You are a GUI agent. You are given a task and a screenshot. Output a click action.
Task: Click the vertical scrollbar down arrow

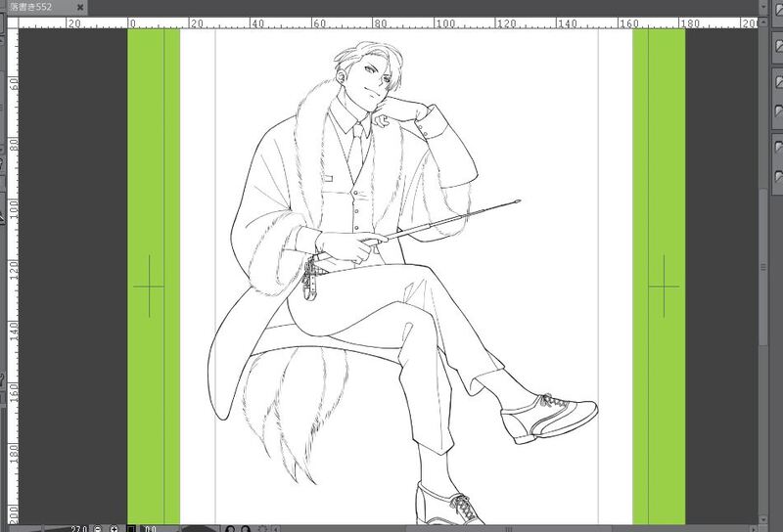click(x=763, y=519)
